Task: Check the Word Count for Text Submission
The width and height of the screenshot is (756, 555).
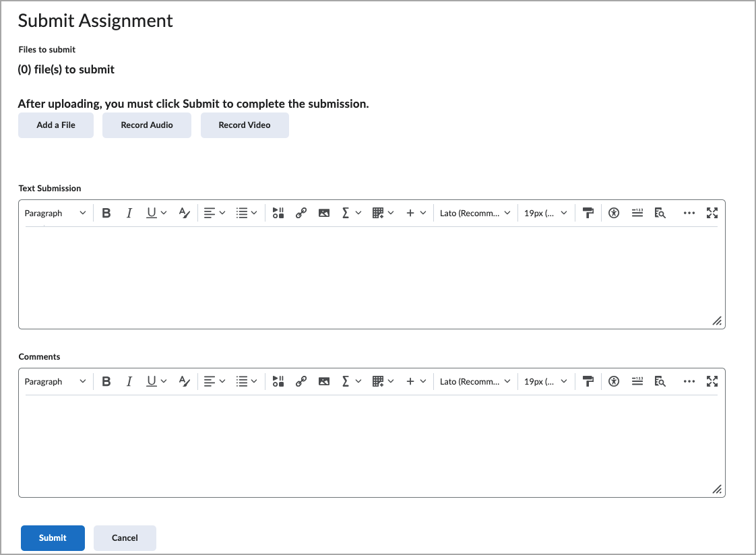Action: point(637,212)
